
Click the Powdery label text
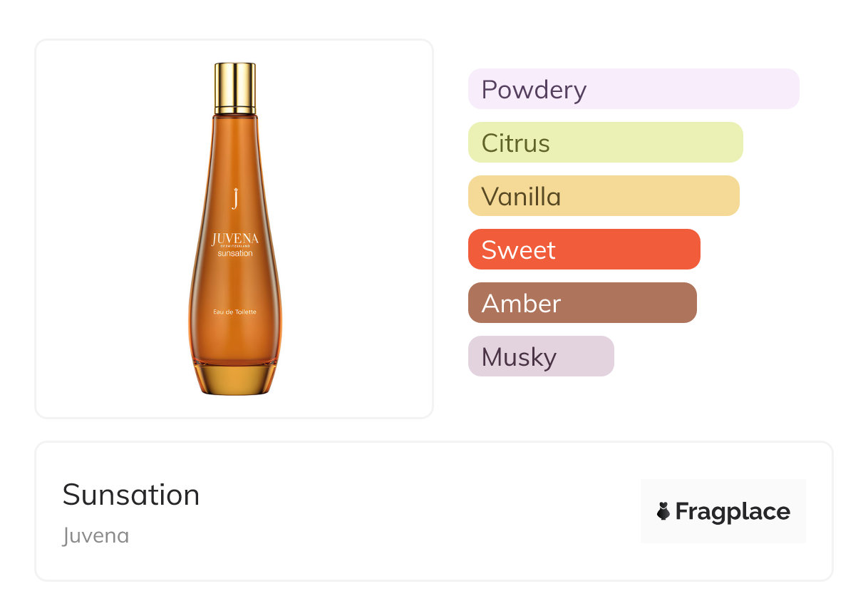[x=534, y=90]
